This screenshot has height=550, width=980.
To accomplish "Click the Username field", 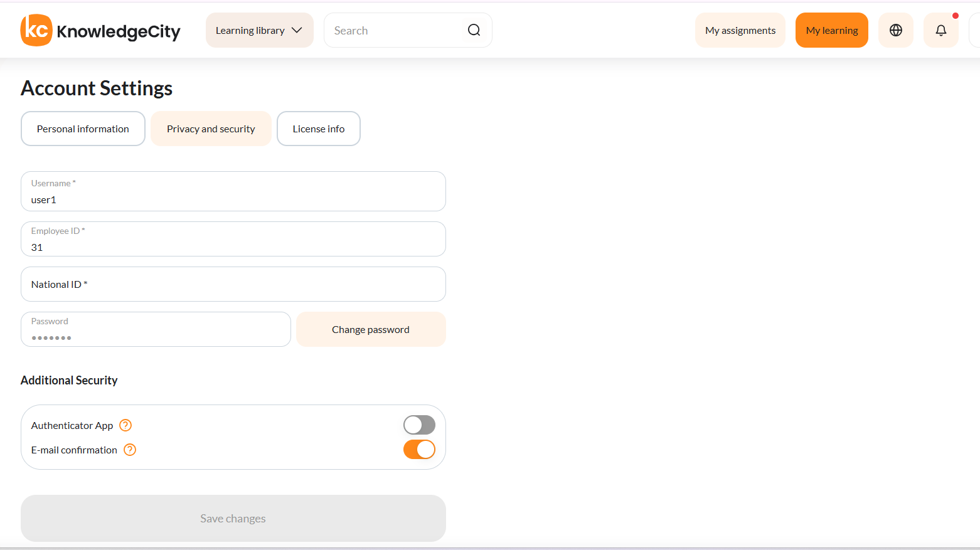I will click(233, 191).
